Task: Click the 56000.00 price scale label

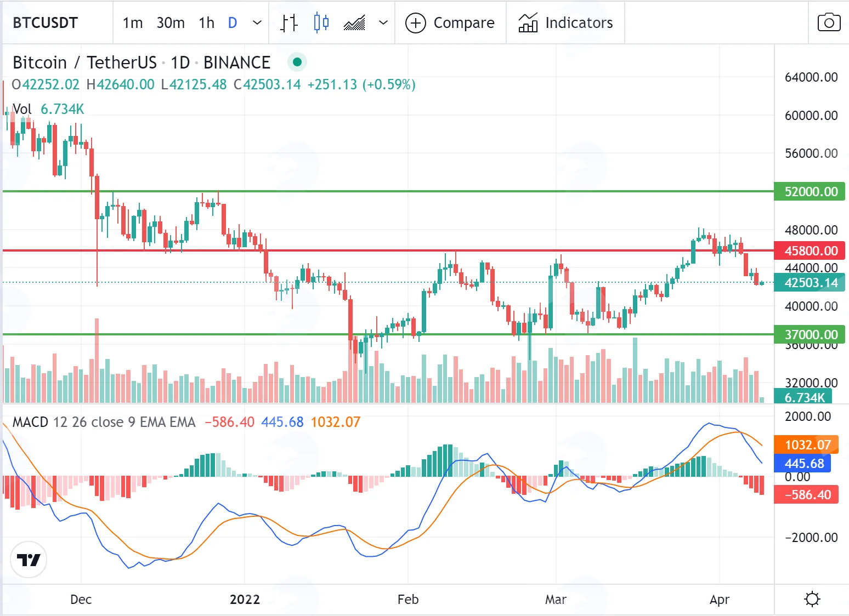Action: [811, 153]
